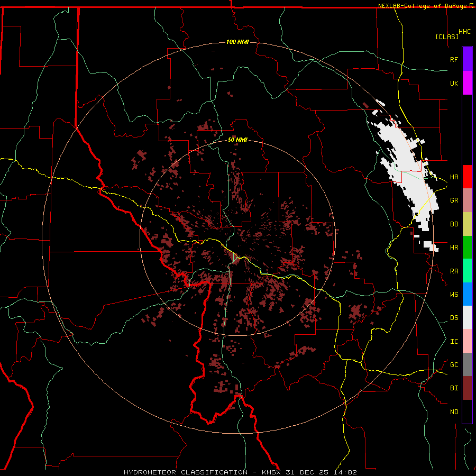The height and width of the screenshot is (476, 476).
Task: Click the HA red legend swatch
Action: [467, 177]
